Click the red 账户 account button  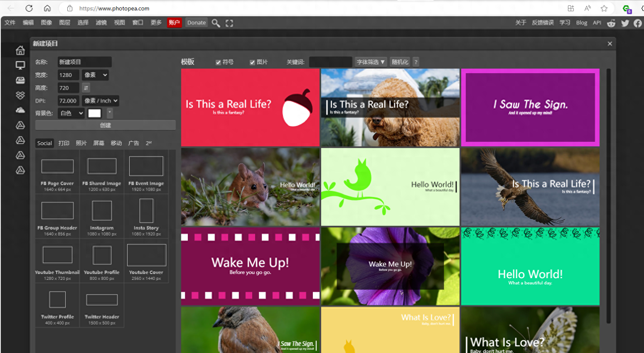[x=175, y=22]
